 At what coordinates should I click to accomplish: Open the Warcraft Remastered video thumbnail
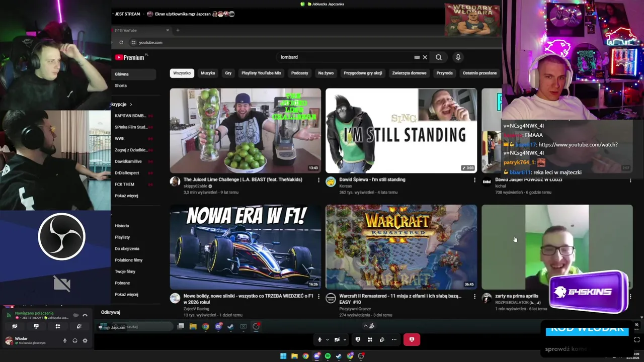pos(401,246)
